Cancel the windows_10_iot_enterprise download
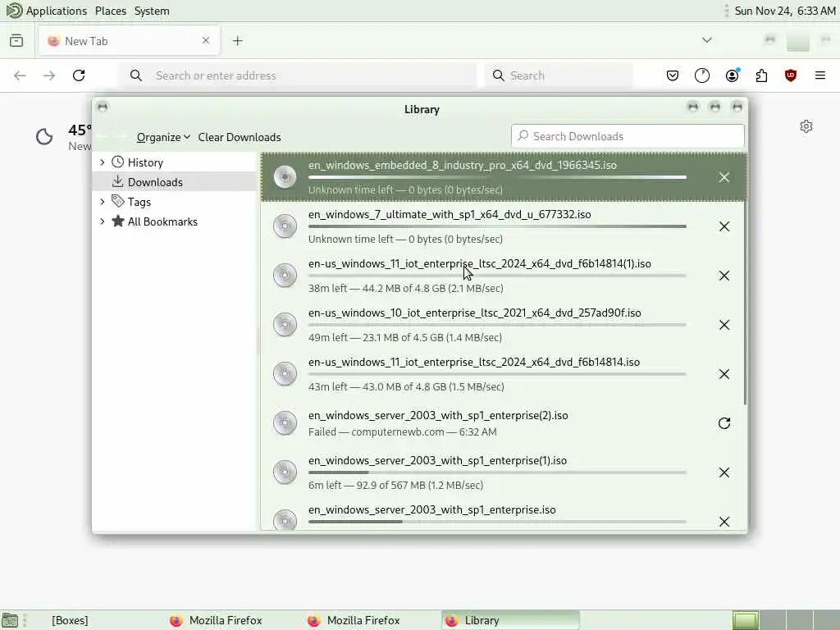Image resolution: width=840 pixels, height=630 pixels. [x=724, y=325]
